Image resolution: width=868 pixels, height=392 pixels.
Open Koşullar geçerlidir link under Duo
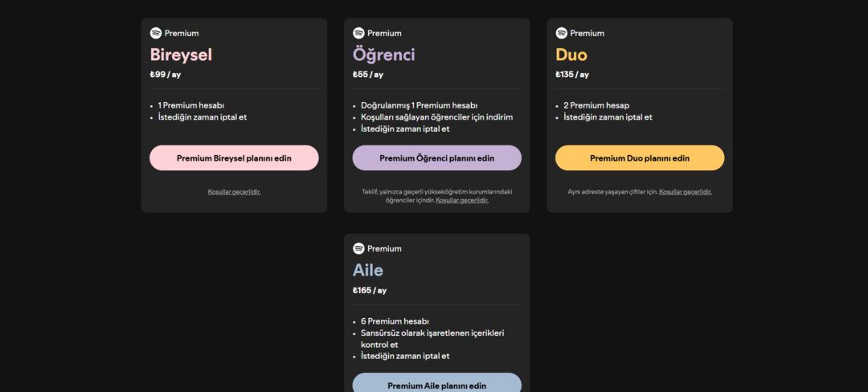point(685,192)
